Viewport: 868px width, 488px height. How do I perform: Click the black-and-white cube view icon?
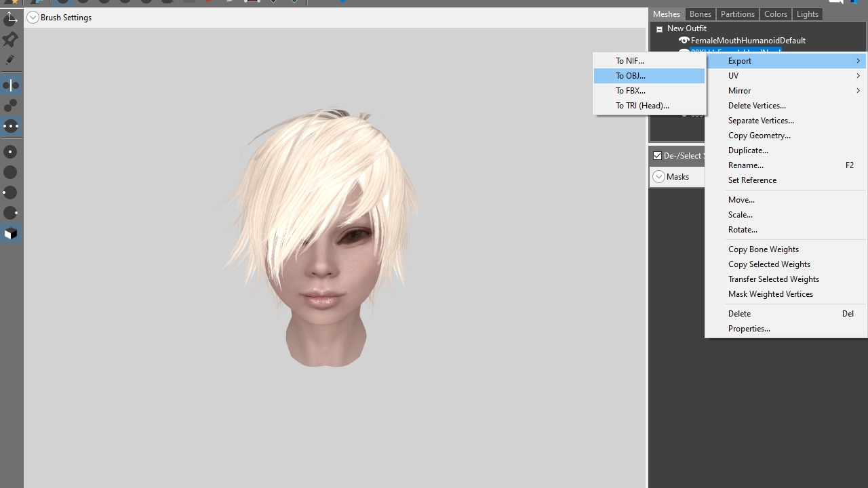11,233
